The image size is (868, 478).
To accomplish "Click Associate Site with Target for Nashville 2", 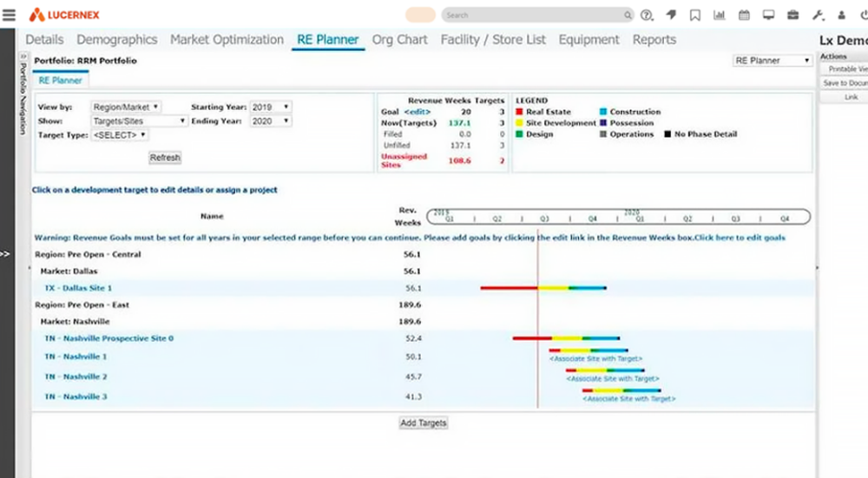I will [x=612, y=379].
